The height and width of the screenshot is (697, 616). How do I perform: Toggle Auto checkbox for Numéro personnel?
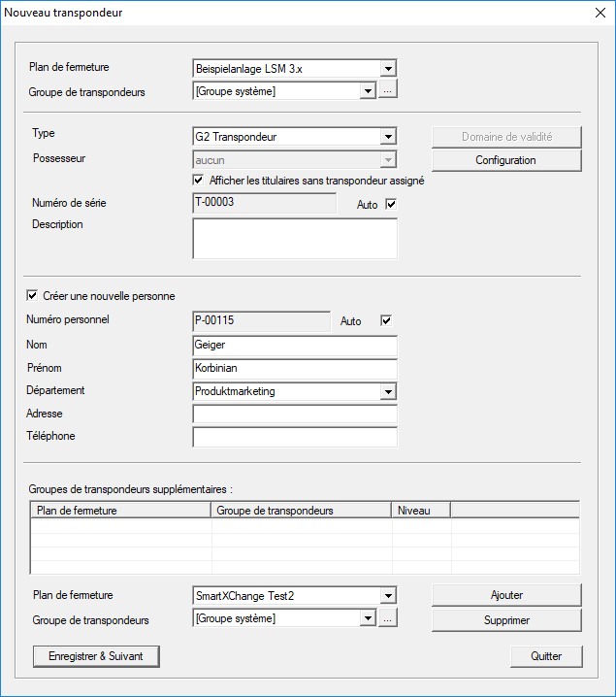(x=386, y=320)
